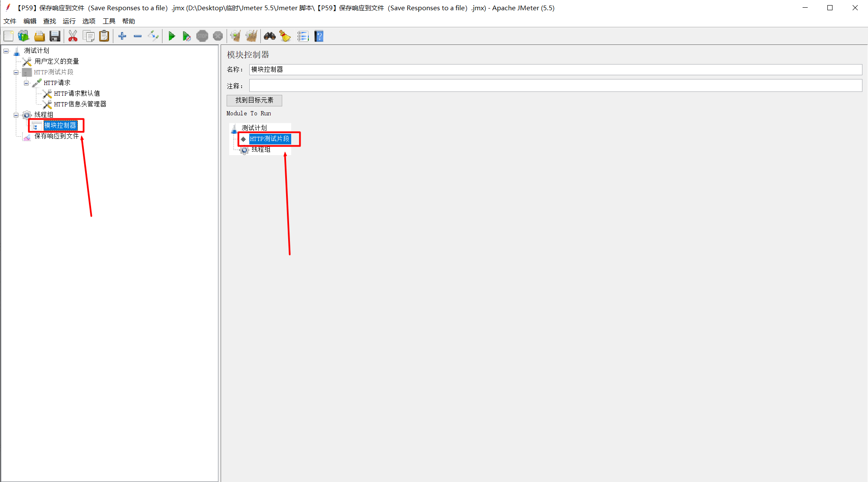
Task: Open the 选项 menu
Action: [89, 21]
